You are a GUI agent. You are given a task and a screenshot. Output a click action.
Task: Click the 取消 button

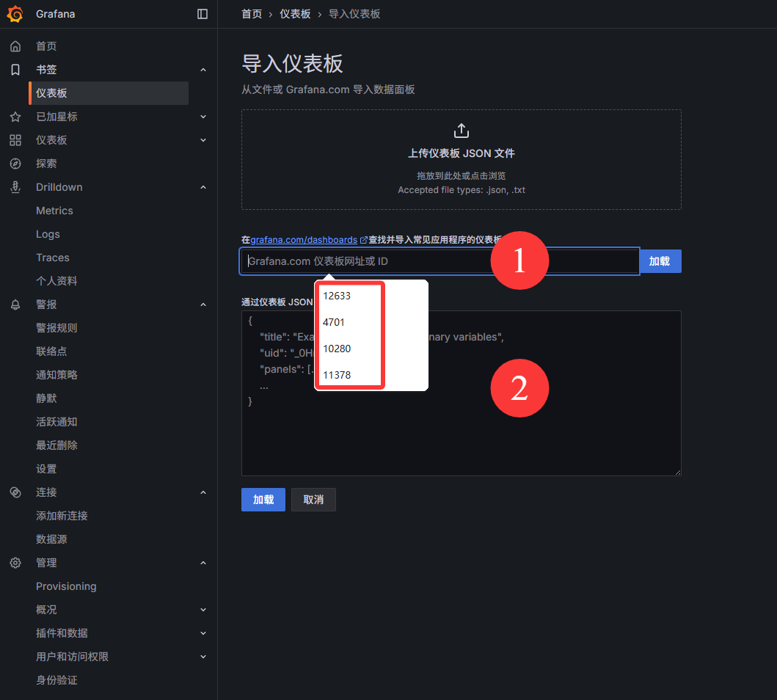(x=313, y=500)
